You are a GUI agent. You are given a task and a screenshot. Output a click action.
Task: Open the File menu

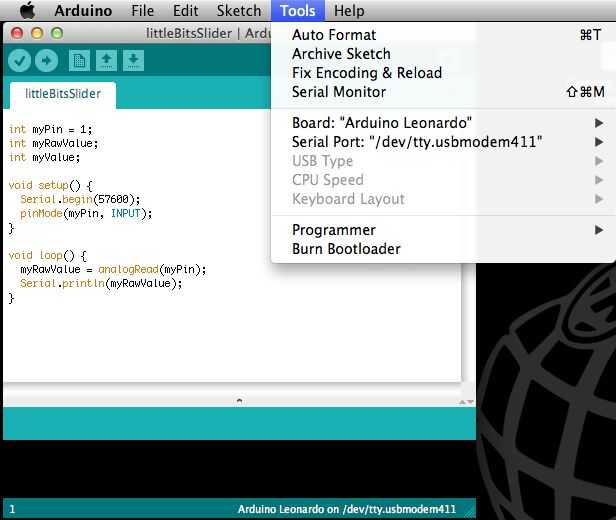tap(143, 11)
